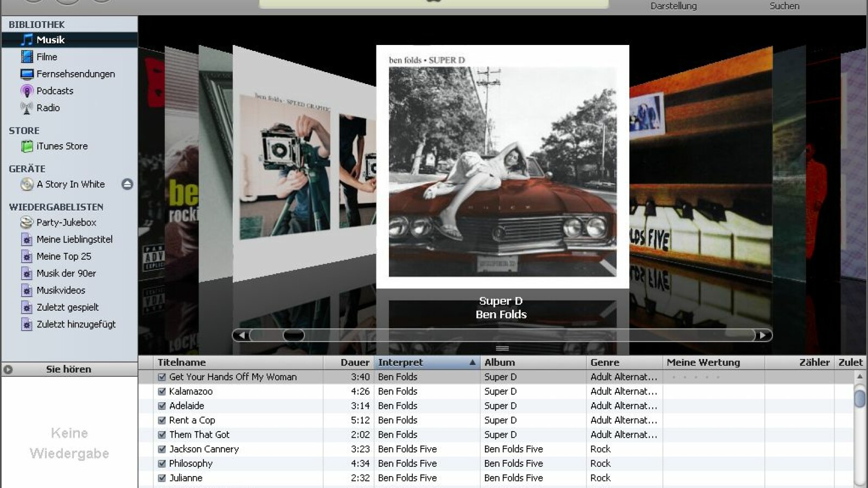Uncheck the song Kalamazoo
The image size is (868, 488).
[x=162, y=391]
